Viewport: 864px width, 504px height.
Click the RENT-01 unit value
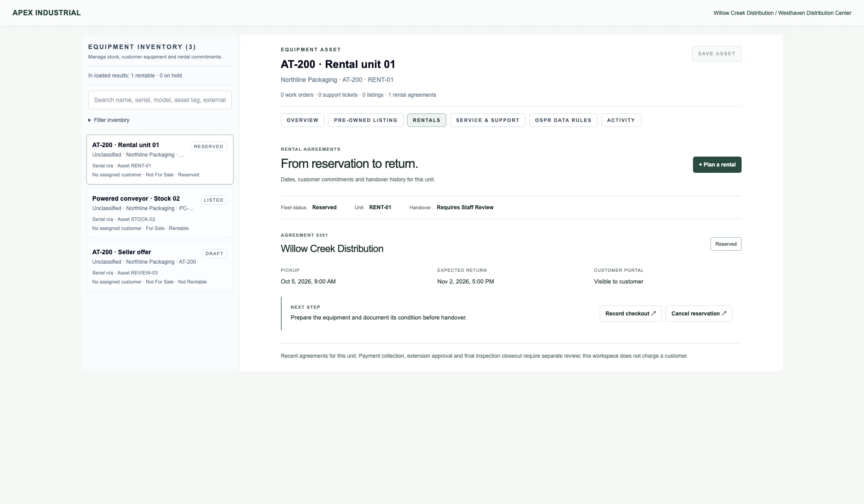(x=380, y=207)
